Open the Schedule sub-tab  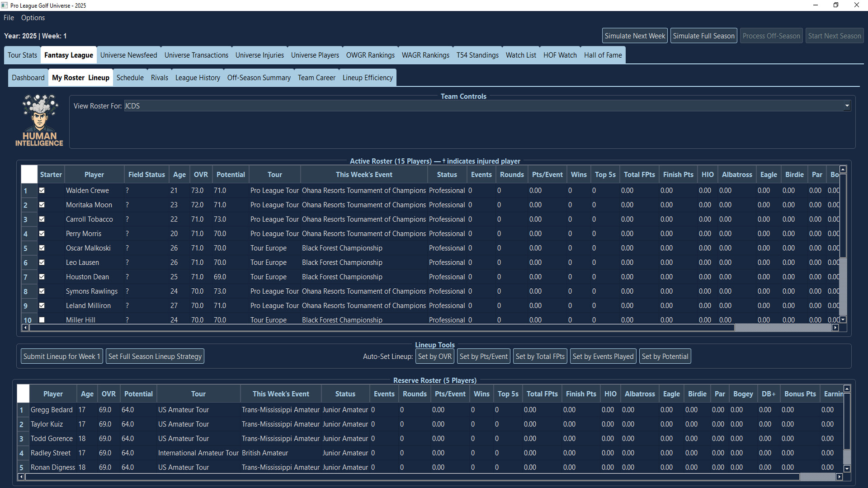pos(130,77)
